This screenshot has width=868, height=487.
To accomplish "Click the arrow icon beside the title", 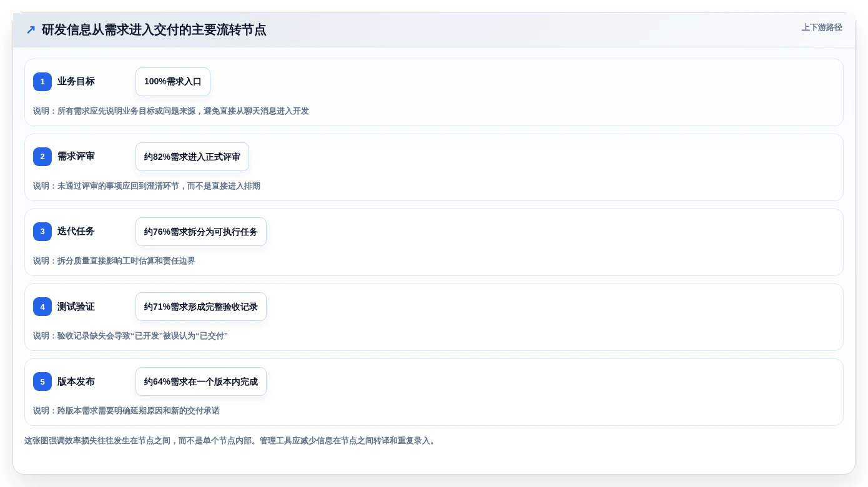I will click(x=31, y=30).
